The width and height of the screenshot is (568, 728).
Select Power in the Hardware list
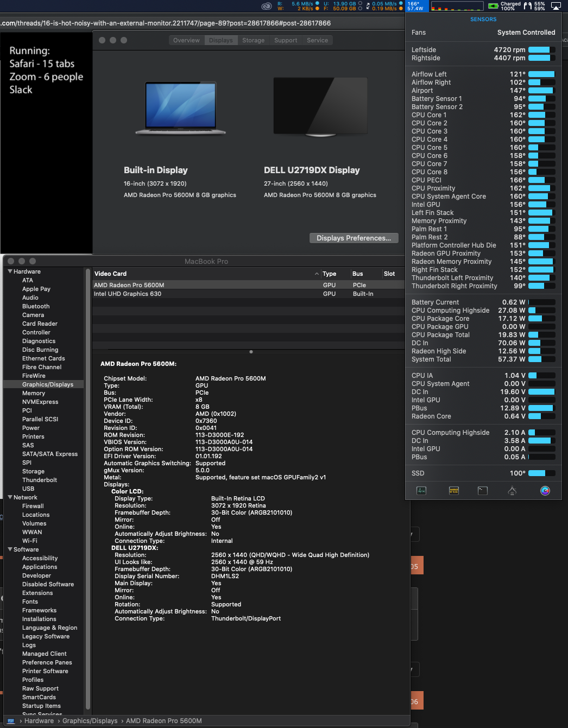31,428
